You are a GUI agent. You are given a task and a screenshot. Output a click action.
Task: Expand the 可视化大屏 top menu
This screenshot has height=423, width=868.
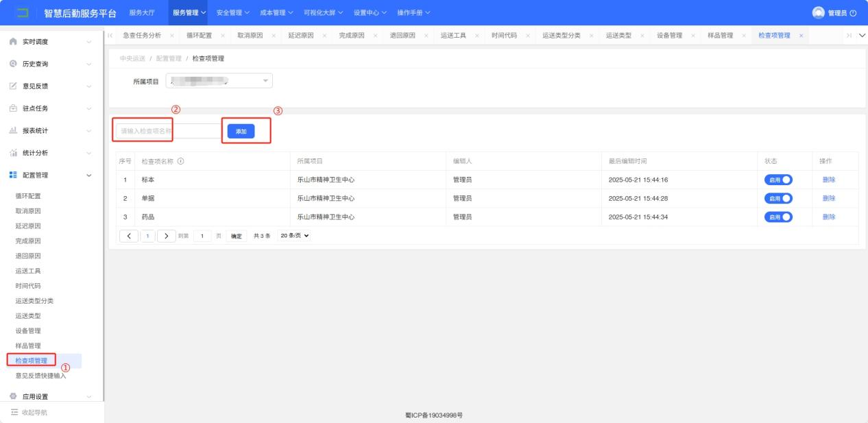[x=324, y=13]
